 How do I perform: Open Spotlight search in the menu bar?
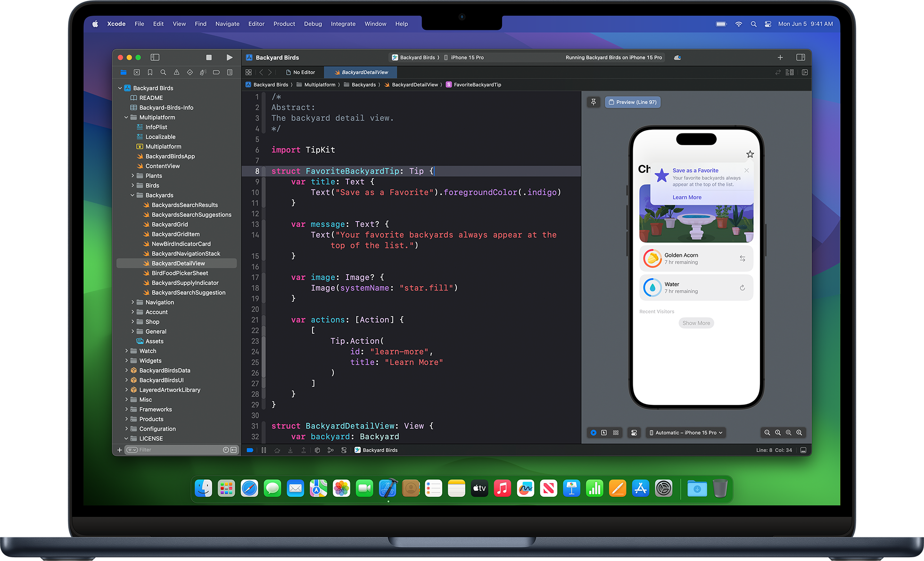(753, 24)
